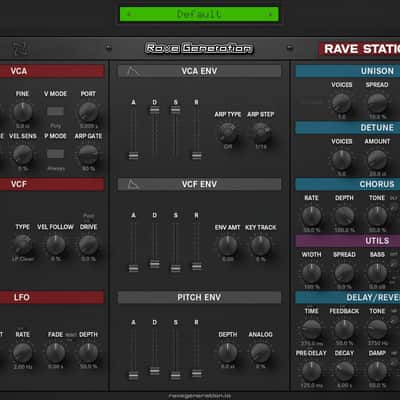
Task: Click the VEL FOLLOW knob
Action: coord(55,245)
